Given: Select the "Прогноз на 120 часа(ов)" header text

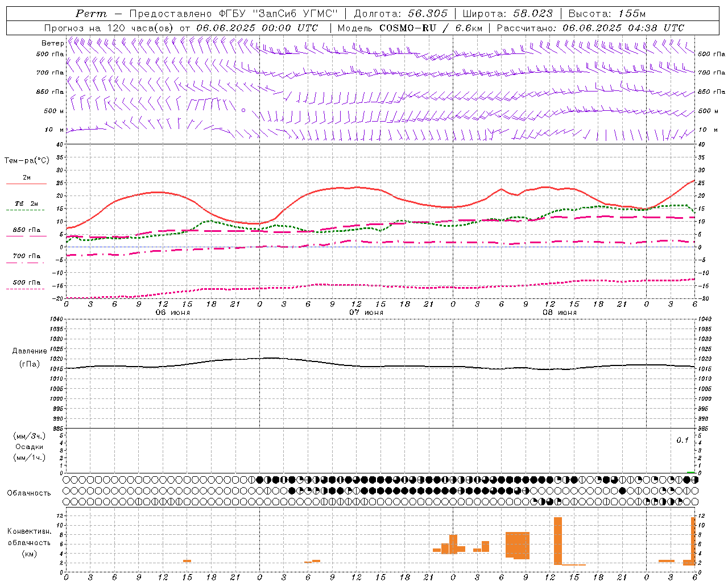Looking at the screenshot, I should [110, 28].
